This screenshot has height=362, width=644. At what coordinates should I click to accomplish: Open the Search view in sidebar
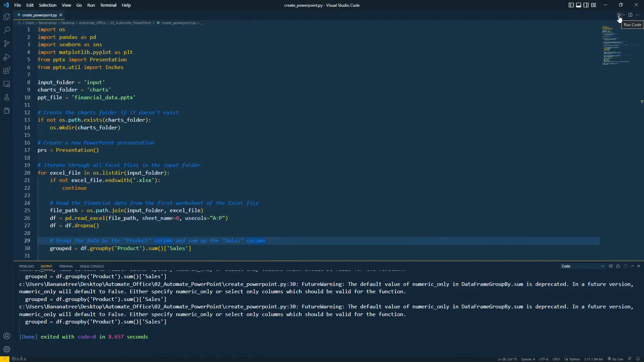(6, 30)
